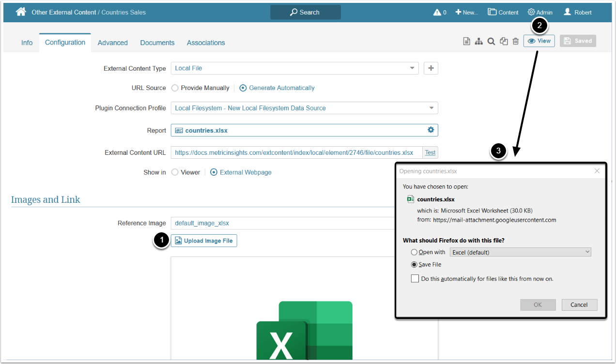Open the Robert user menu

(x=578, y=12)
